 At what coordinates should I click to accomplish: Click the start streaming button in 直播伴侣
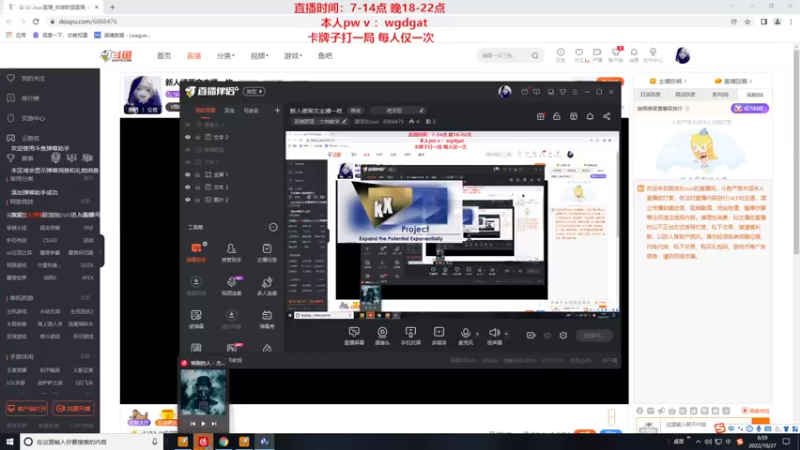(x=594, y=335)
